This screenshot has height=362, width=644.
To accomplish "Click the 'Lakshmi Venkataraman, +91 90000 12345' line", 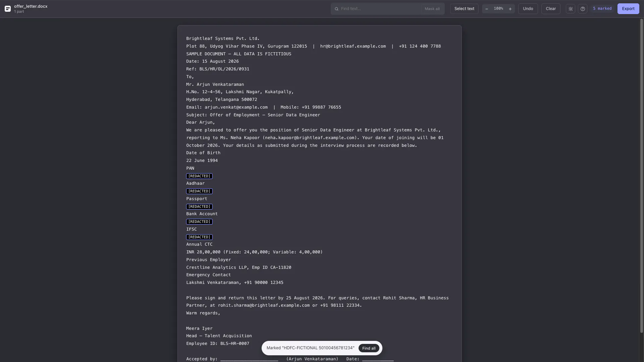I will click(235, 283).
